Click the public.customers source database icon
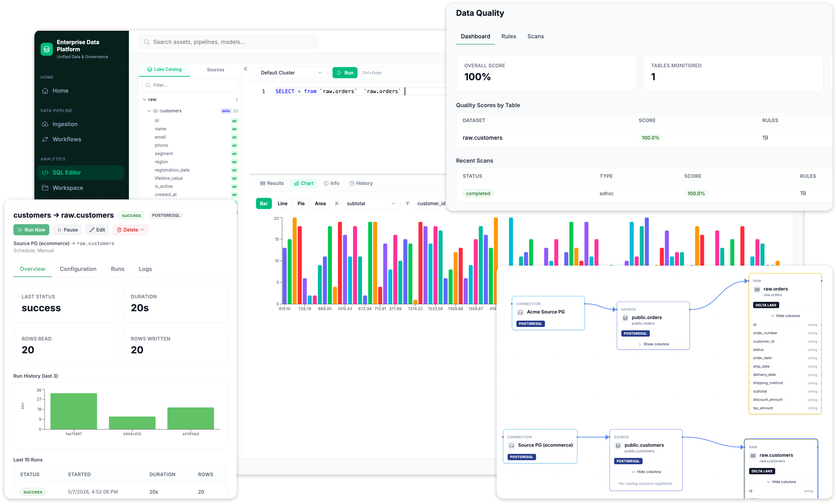This screenshot has width=837, height=504. [x=618, y=446]
